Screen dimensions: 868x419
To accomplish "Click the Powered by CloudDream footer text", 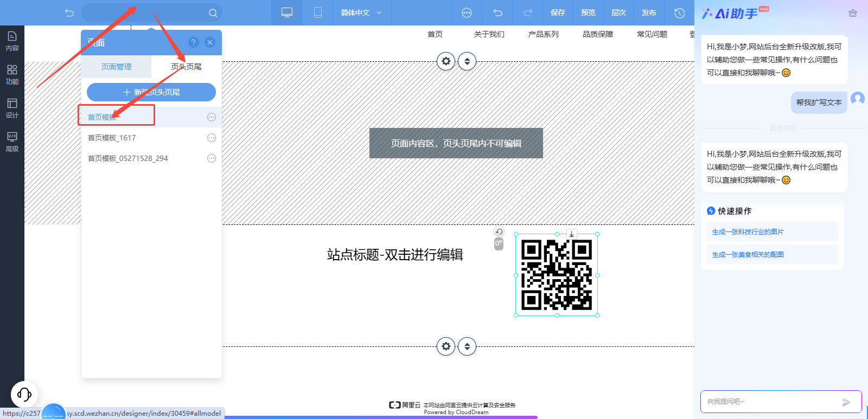I will point(456,412).
